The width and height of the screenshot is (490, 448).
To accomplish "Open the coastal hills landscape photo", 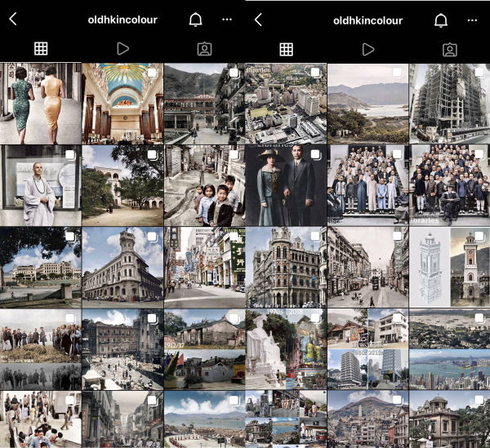I will click(x=367, y=104).
